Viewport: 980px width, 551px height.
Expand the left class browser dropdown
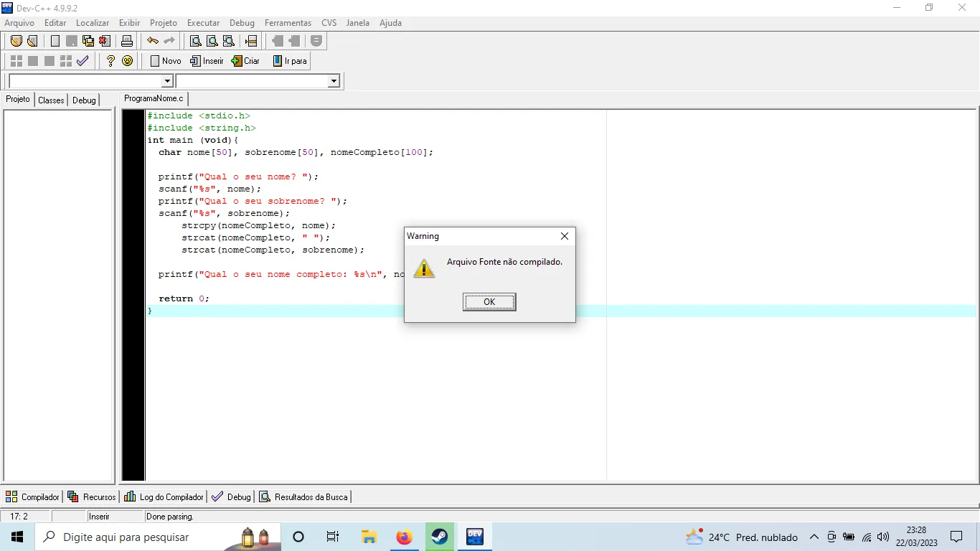[167, 81]
